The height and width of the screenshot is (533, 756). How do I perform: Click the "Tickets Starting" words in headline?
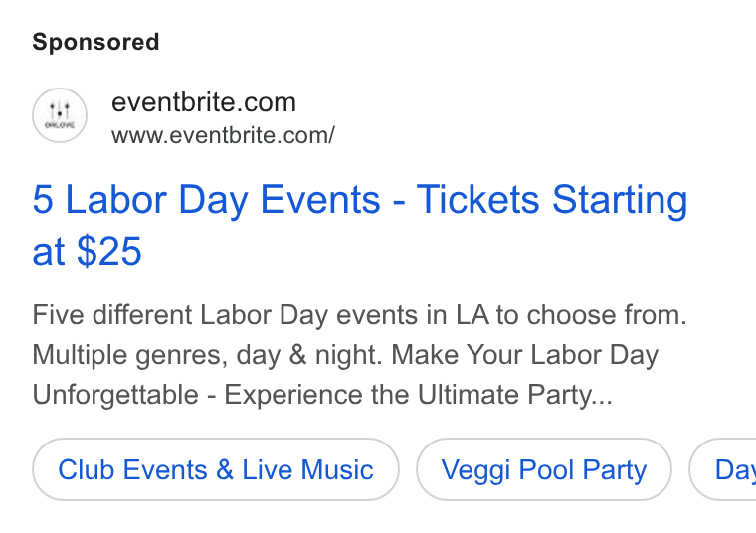[x=552, y=200]
